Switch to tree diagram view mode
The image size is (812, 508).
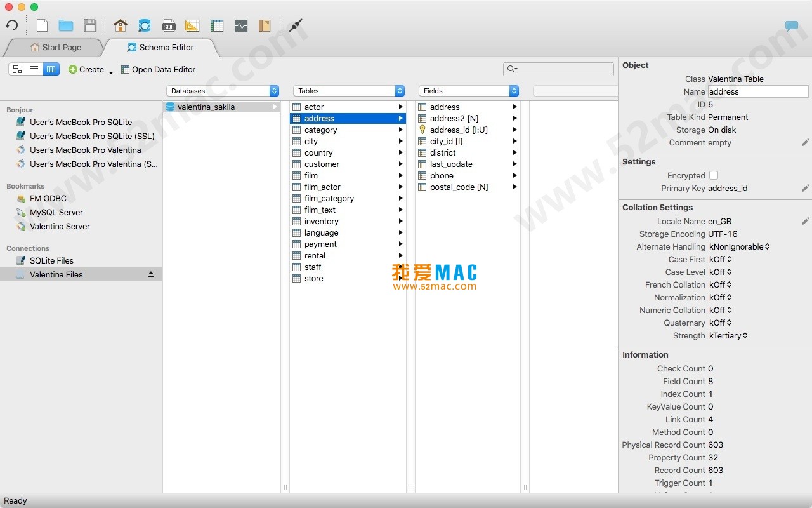[16, 69]
